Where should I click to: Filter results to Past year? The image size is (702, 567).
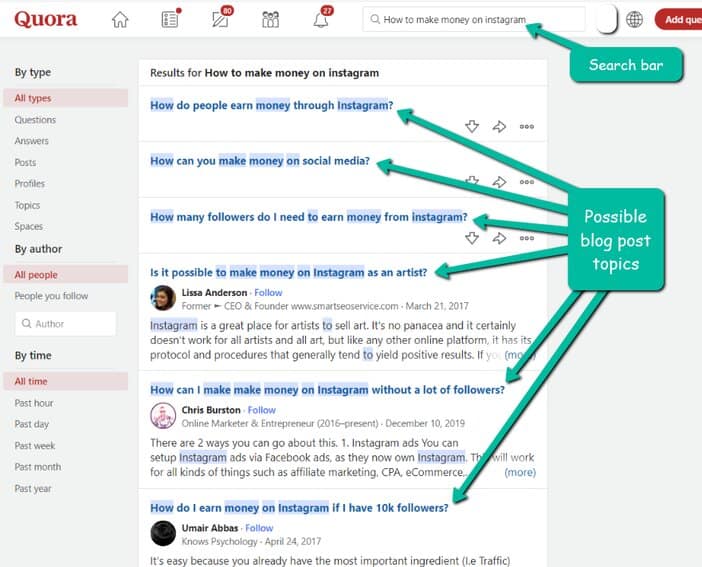(x=33, y=488)
